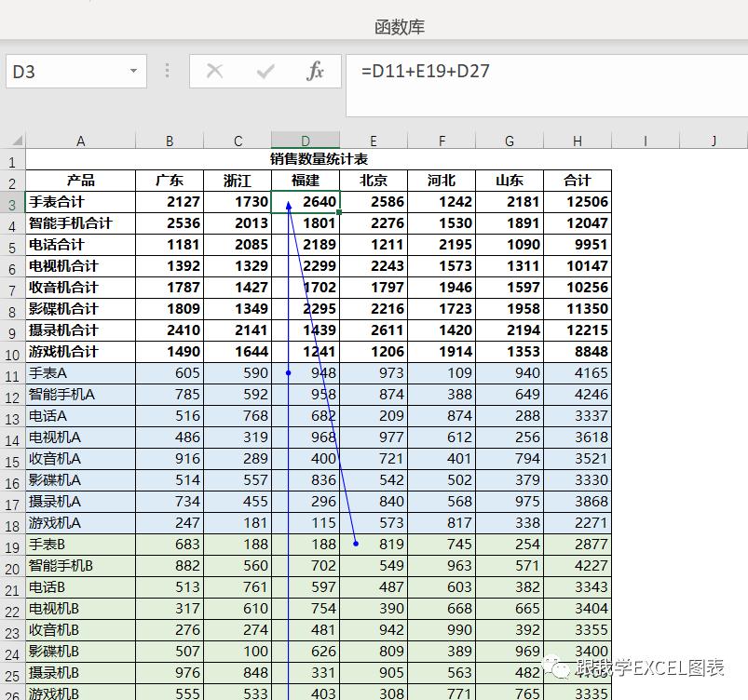The image size is (748, 700).
Task: Select cell D3 containing 2640
Action: click(x=306, y=202)
